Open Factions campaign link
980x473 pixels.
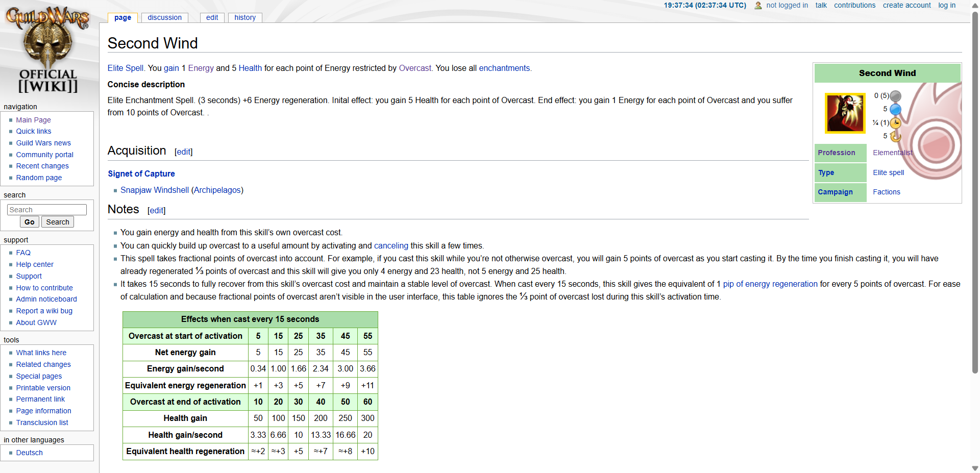pos(886,192)
